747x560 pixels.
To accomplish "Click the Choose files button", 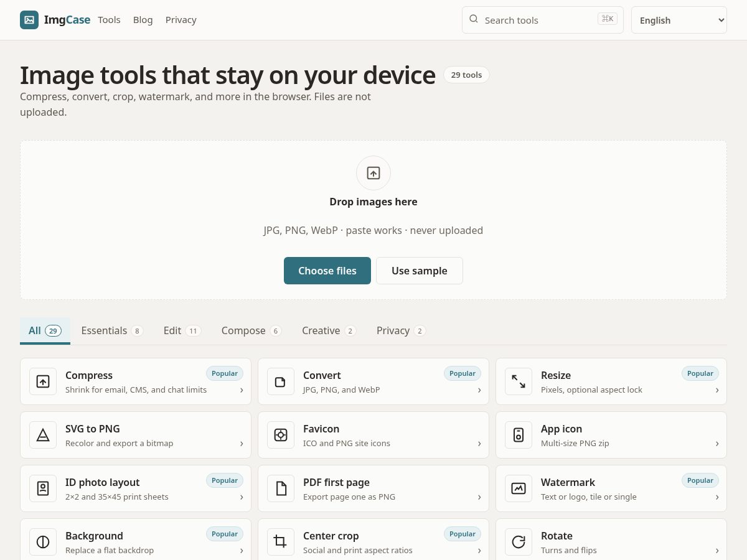I will pos(327,271).
